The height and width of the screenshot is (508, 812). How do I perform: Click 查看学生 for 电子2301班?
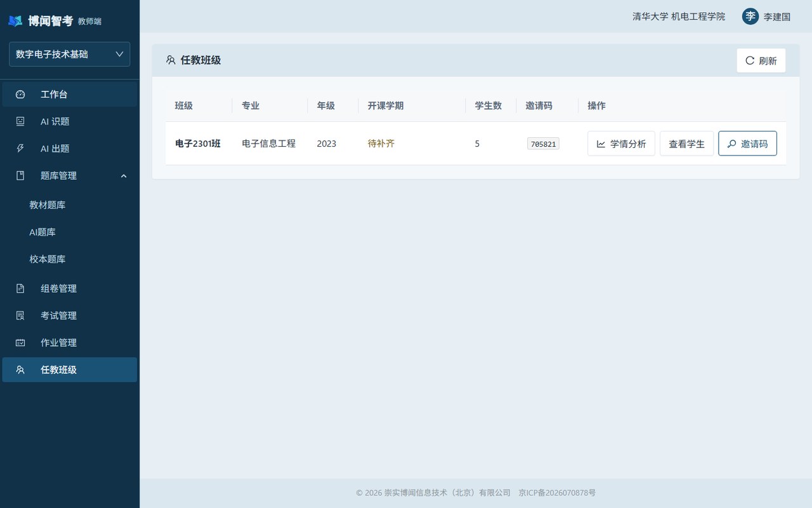(x=687, y=144)
